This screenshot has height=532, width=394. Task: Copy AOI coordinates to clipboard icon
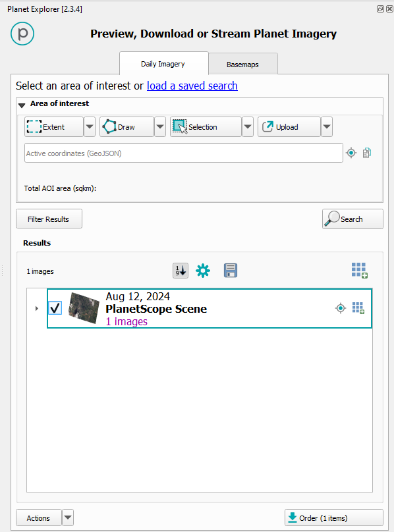coord(367,153)
